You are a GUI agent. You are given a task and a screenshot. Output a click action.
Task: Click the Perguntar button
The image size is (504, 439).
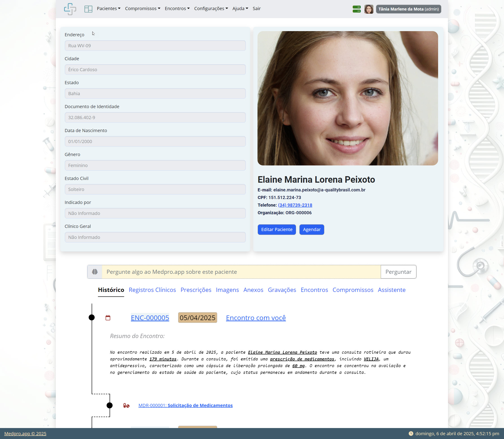[x=398, y=272]
